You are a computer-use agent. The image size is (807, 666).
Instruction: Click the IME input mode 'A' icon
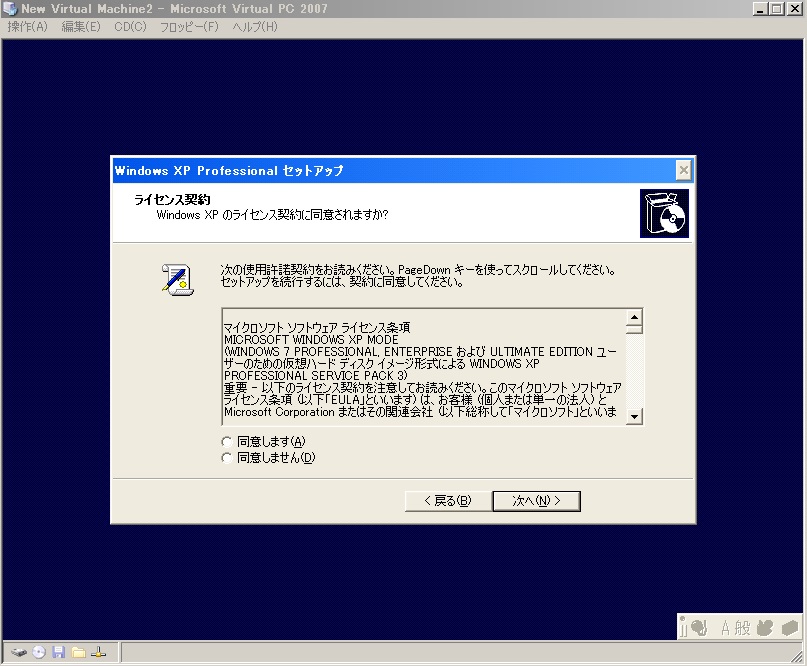pos(725,628)
